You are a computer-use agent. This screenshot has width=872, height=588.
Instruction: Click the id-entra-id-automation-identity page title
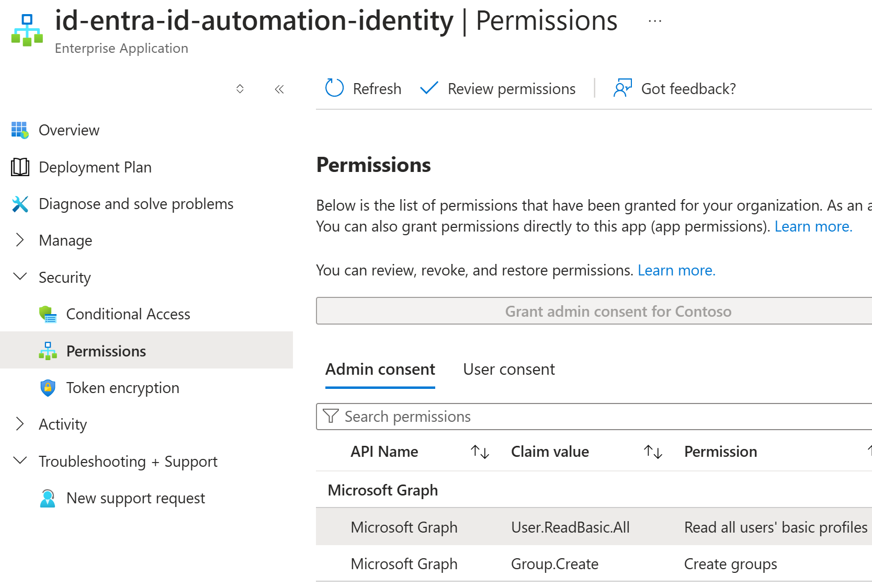(x=254, y=21)
